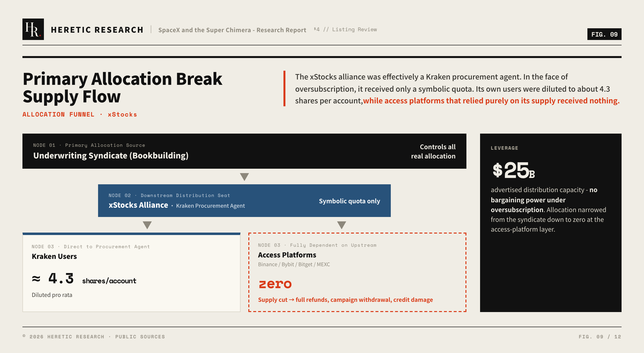Click the red sentence ending "received nothing."
This screenshot has width=644, height=353.
point(491,101)
